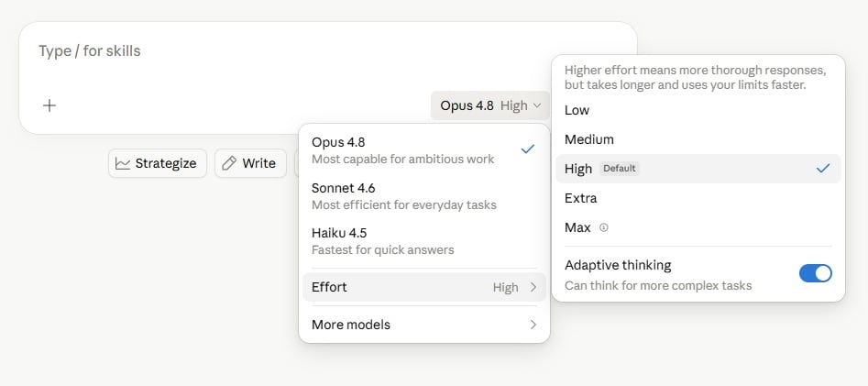The height and width of the screenshot is (386, 868).
Task: Choose Max effort level
Action: coord(698,227)
